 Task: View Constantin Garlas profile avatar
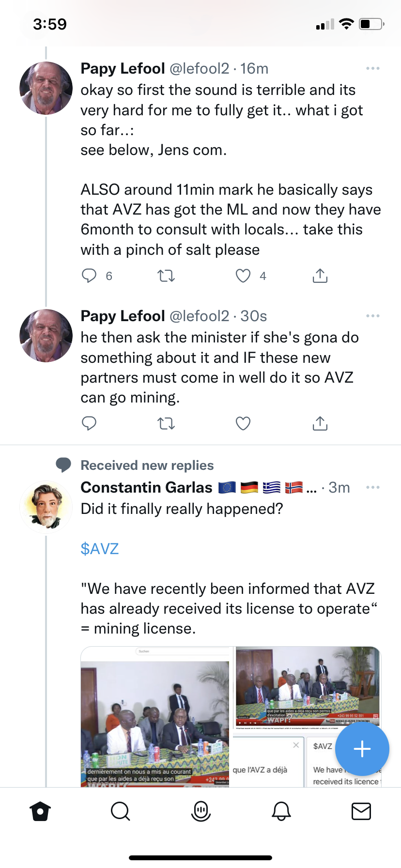click(46, 507)
